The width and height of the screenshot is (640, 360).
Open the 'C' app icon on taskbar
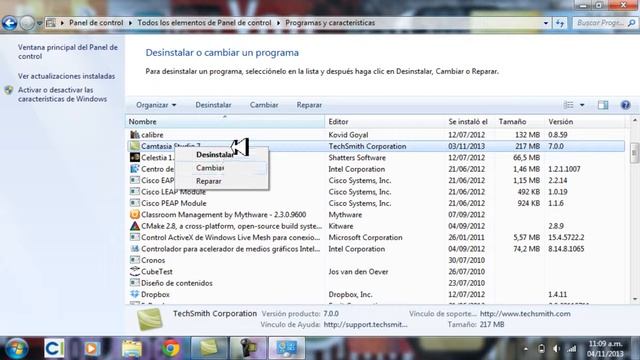click(54, 349)
